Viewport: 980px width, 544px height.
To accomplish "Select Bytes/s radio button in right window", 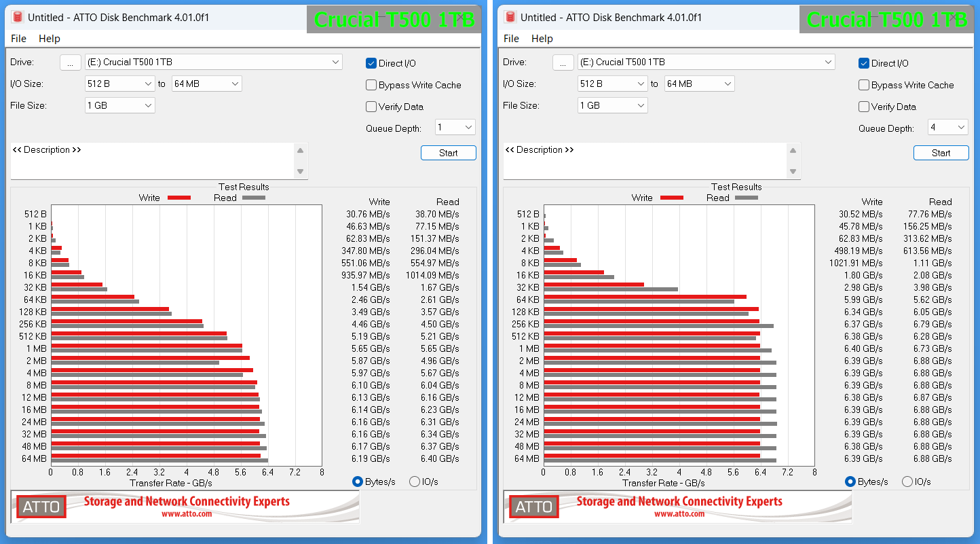I will (850, 482).
